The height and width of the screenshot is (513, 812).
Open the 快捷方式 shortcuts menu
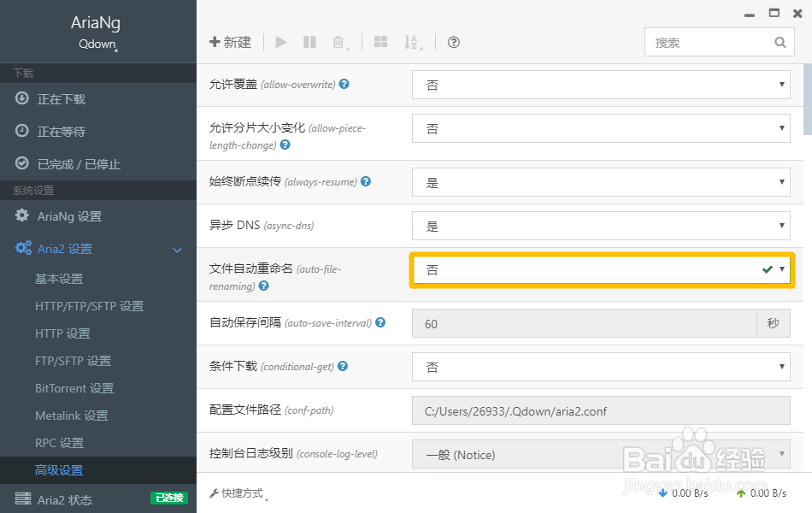pos(238,493)
